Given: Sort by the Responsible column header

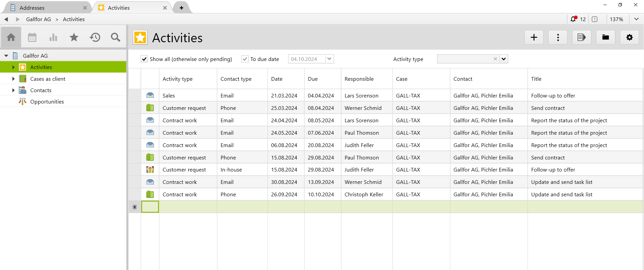Looking at the screenshot, I should pos(359,79).
